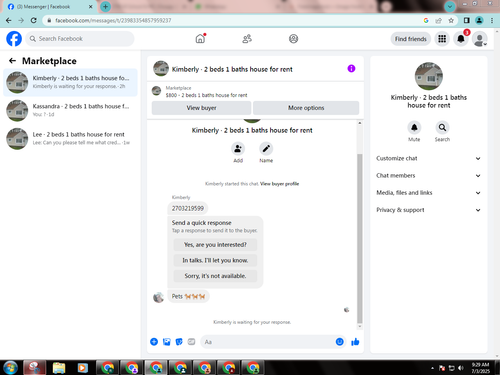The height and width of the screenshot is (375, 500).
Task: Click the taskbar volume speaker icon
Action: (x=461, y=368)
